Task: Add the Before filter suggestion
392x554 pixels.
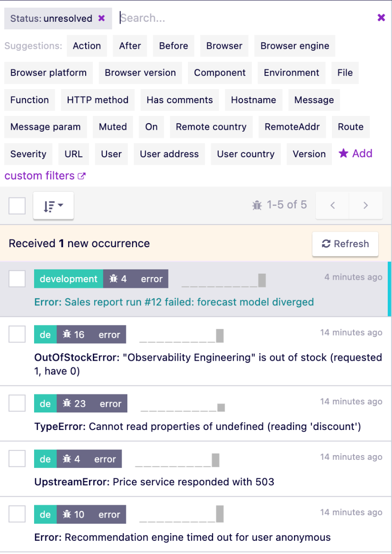Action: (x=173, y=46)
